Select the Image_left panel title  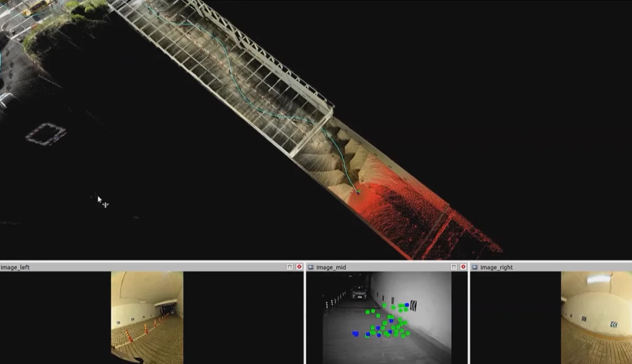coord(15,267)
